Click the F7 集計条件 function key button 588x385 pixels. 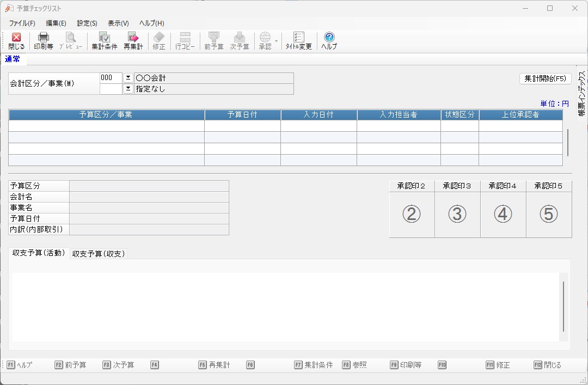(313, 365)
